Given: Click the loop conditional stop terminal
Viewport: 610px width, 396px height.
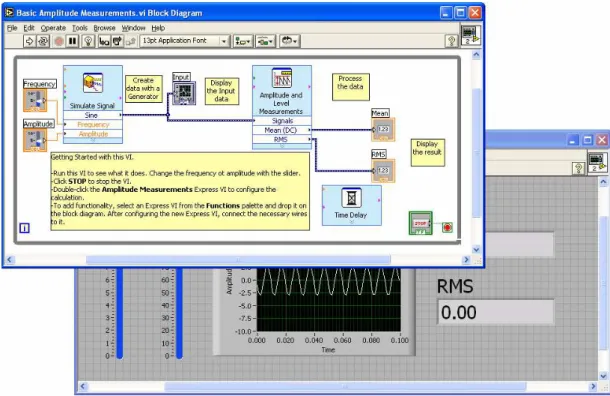Looking at the screenshot, I should [x=447, y=227].
